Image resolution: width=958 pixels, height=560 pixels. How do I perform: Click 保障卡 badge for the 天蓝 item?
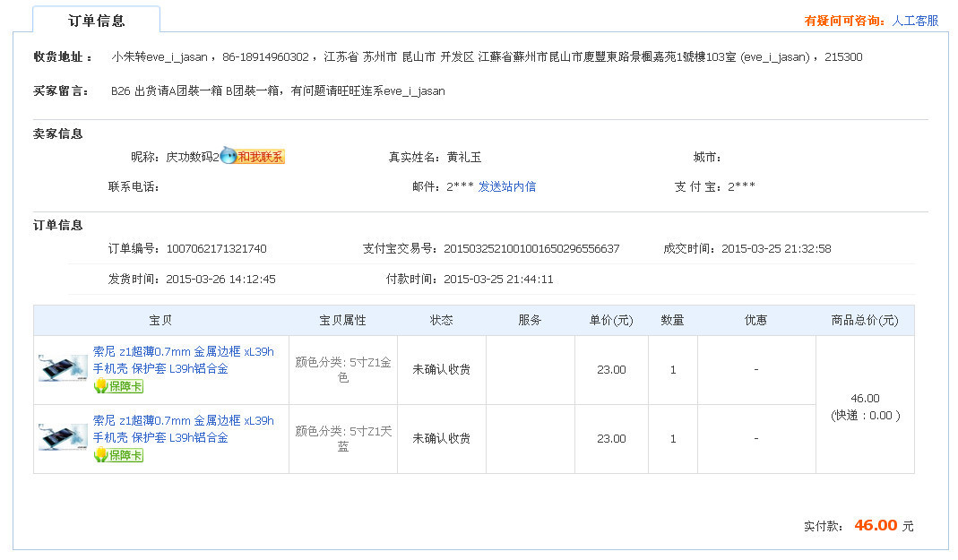[x=118, y=455]
